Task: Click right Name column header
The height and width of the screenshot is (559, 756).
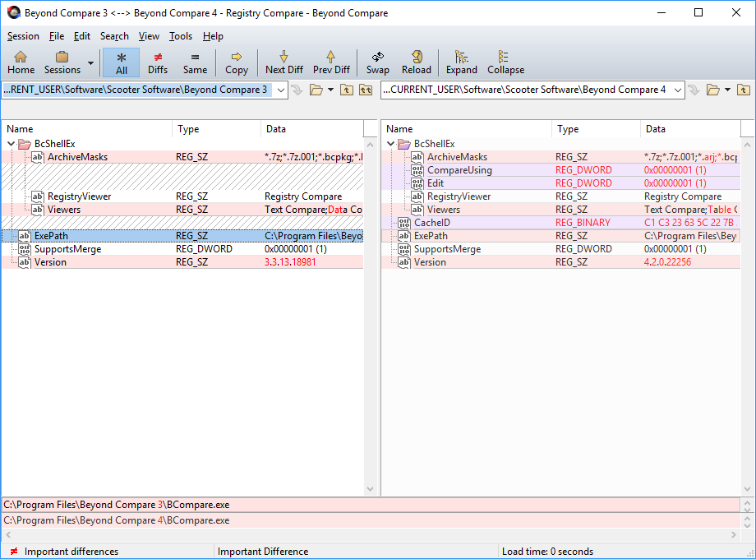Action: 466,129
